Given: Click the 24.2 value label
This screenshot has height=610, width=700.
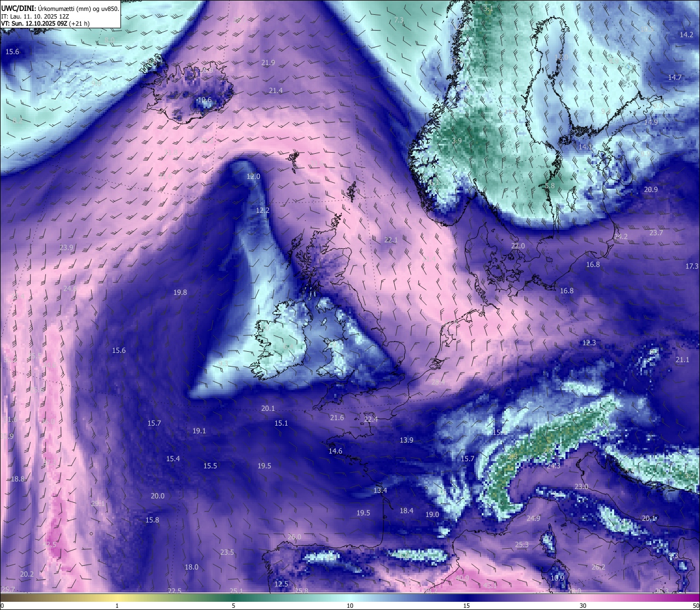Looking at the screenshot, I should point(621,237).
